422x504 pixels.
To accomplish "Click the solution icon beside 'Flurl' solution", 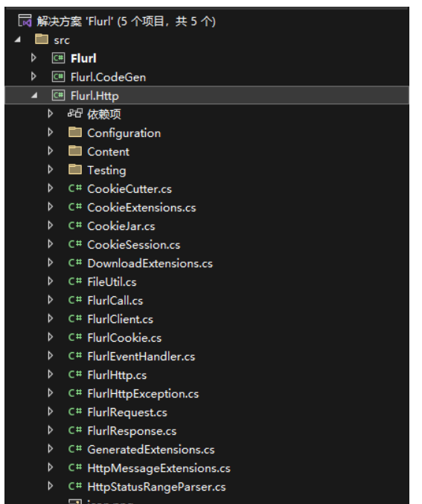I will coord(25,21).
